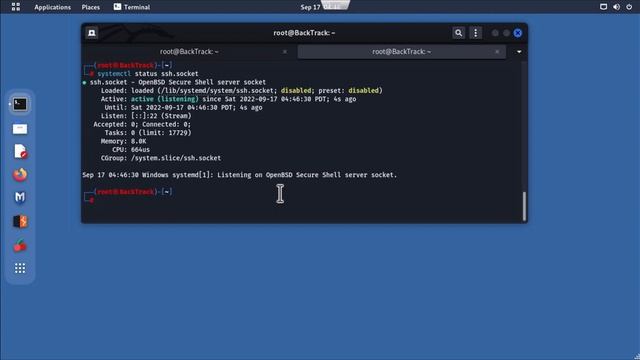Click the screen indicator in system tray
Screen dimensions: 640x360
(x=603, y=7)
